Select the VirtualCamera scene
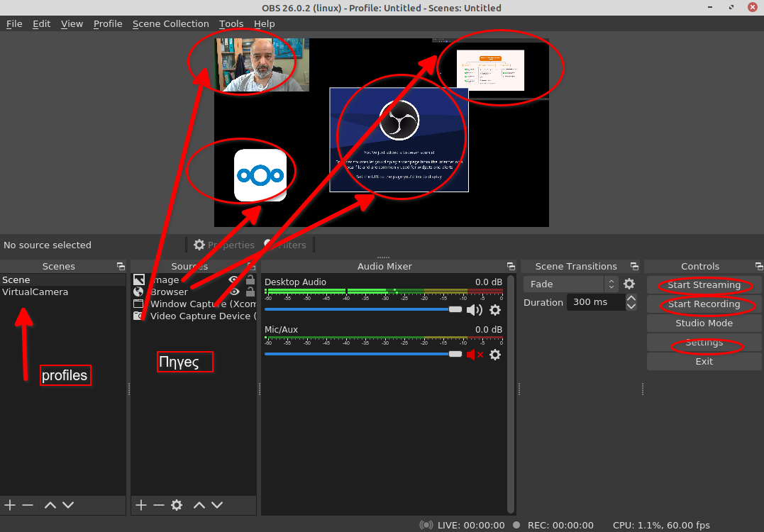The image size is (764, 532). tap(63, 292)
